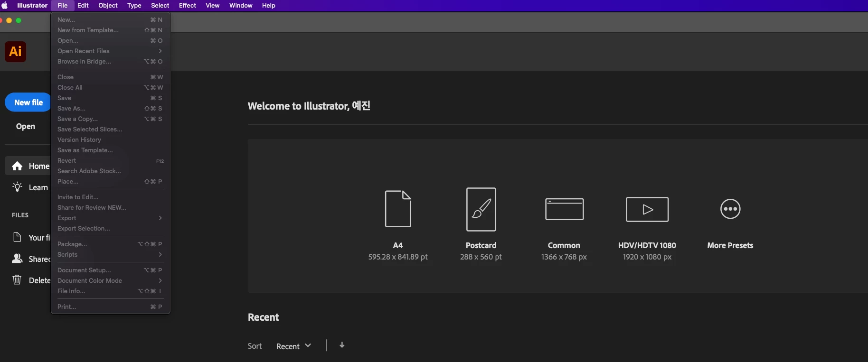Click the '288 x 560 pt' text
Screen dimensions: 868x362
(481, 257)
